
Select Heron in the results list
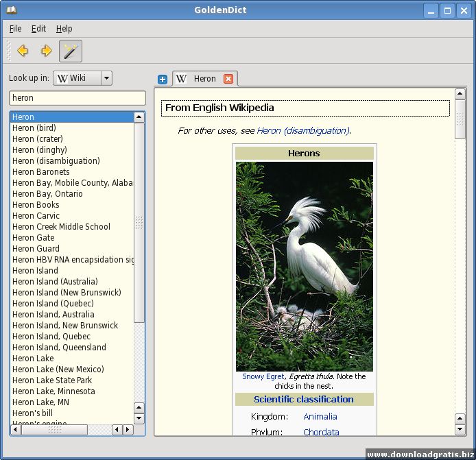(72, 117)
